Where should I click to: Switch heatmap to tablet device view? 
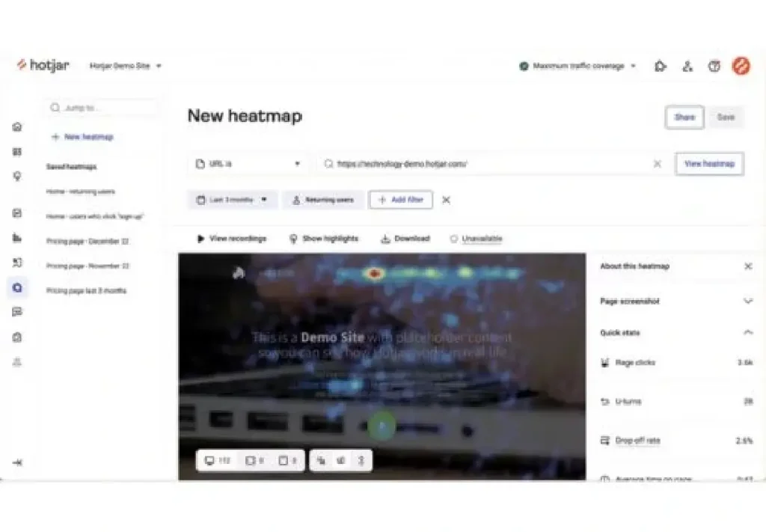point(255,461)
